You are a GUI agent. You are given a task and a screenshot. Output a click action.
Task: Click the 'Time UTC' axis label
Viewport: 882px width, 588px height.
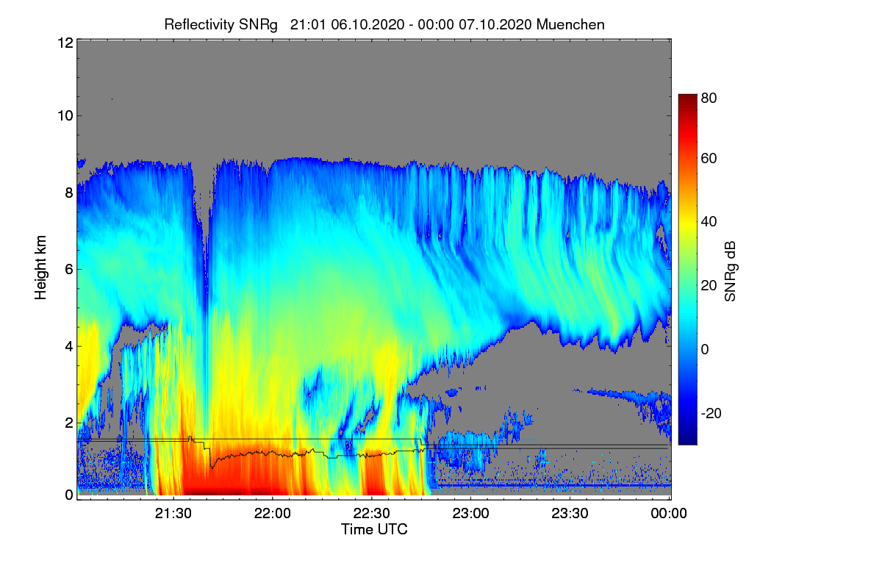374,528
